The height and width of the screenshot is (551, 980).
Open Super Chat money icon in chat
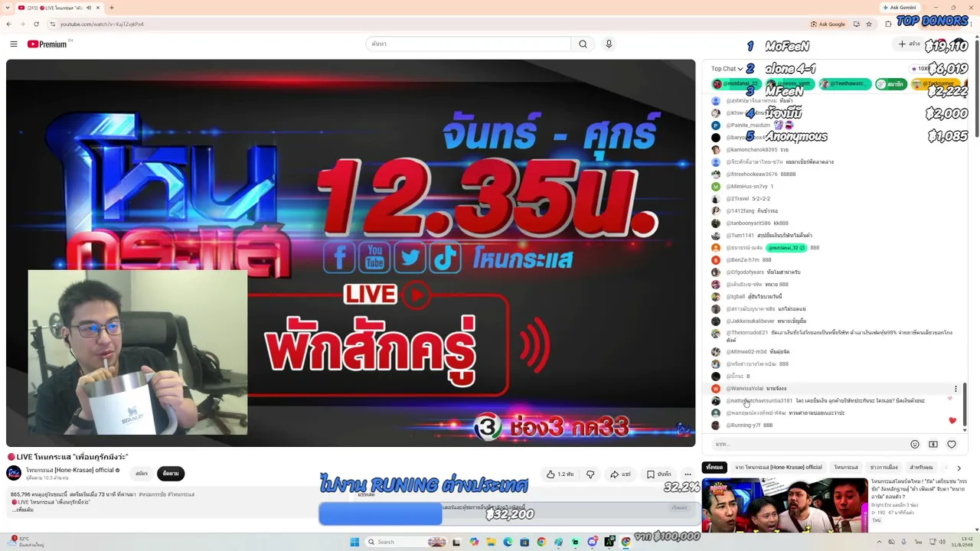pos(933,444)
